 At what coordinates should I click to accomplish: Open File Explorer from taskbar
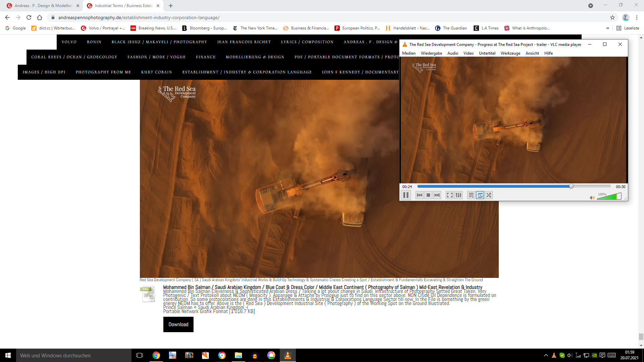point(238,355)
